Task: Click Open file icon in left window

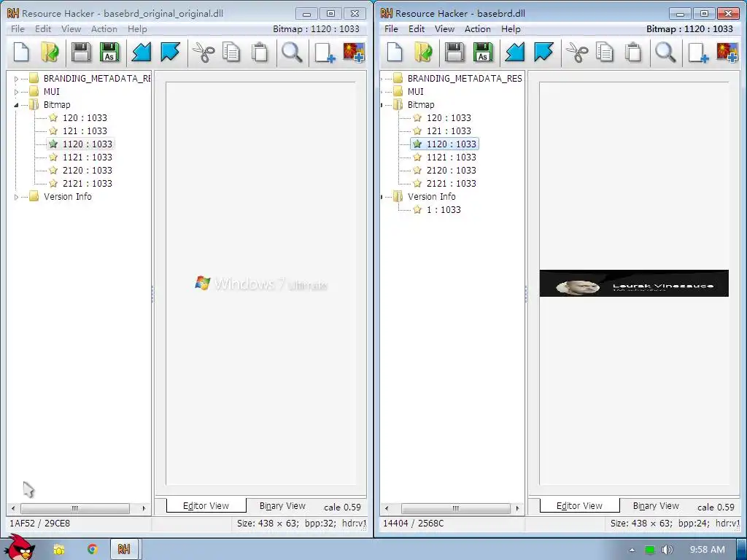Action: (x=50, y=52)
